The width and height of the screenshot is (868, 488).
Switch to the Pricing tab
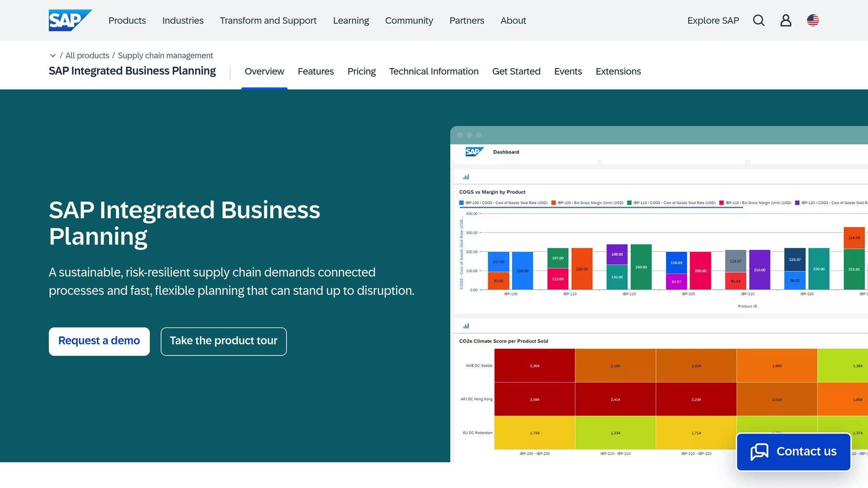pos(362,71)
